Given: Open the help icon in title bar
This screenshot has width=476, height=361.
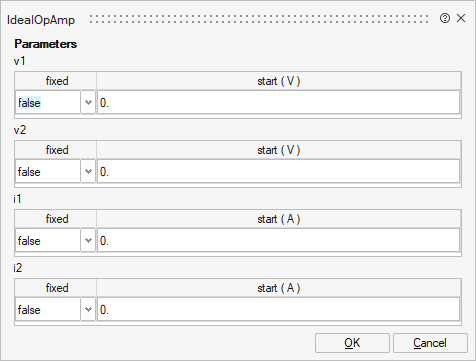Looking at the screenshot, I should click(x=445, y=18).
